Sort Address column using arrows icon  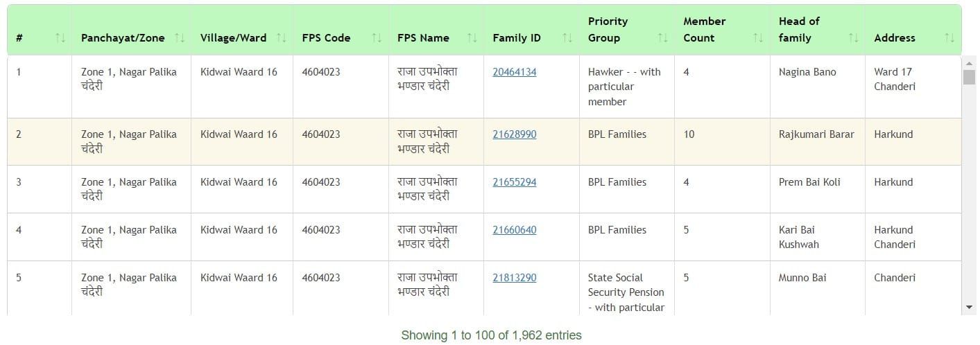(949, 38)
